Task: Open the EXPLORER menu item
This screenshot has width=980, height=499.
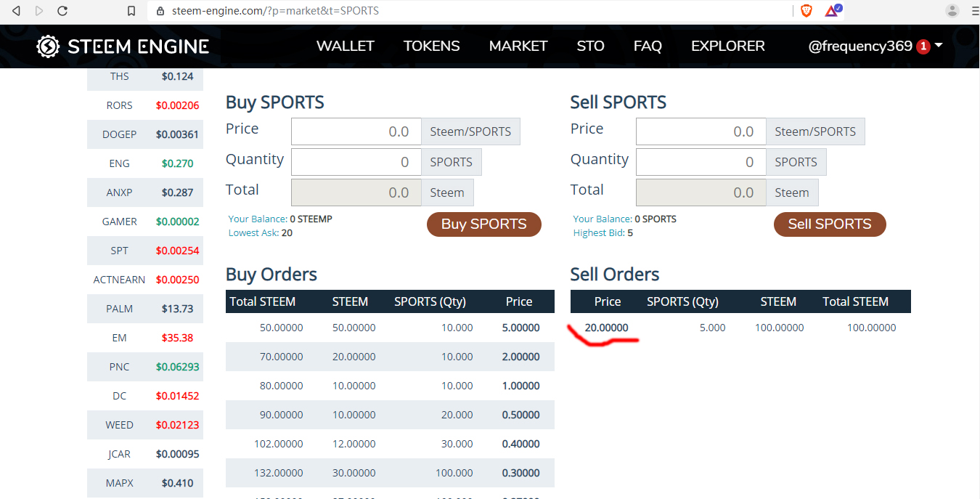Action: (x=727, y=46)
